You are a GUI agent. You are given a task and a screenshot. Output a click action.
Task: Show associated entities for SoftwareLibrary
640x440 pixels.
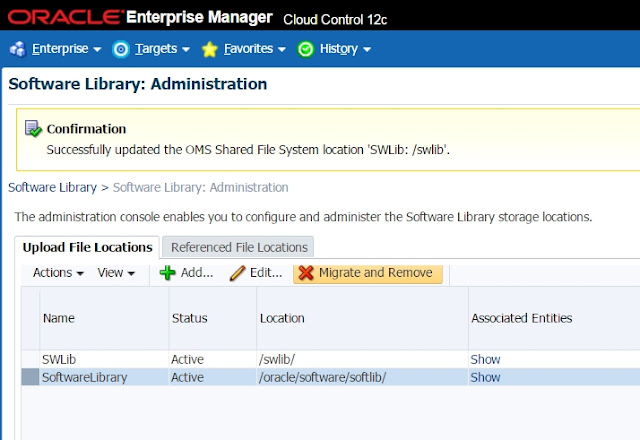coord(485,377)
